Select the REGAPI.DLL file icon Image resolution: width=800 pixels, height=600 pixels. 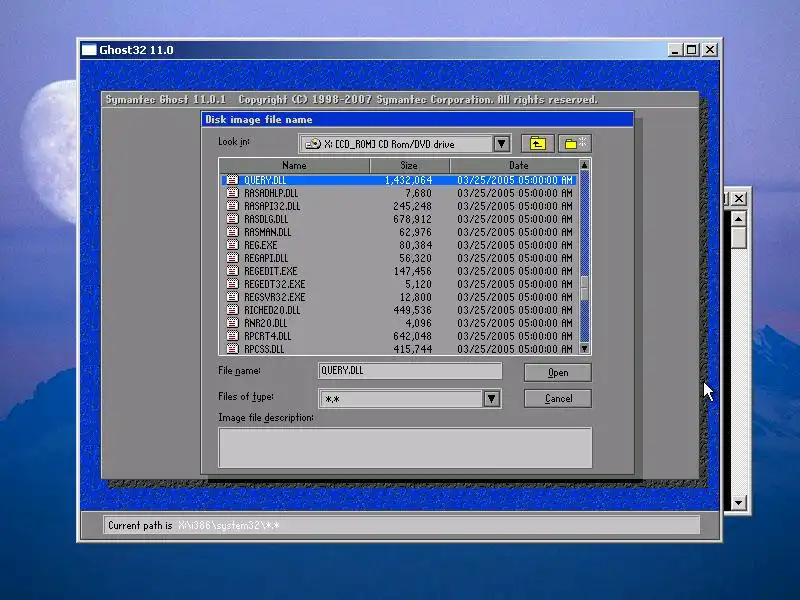click(x=232, y=258)
